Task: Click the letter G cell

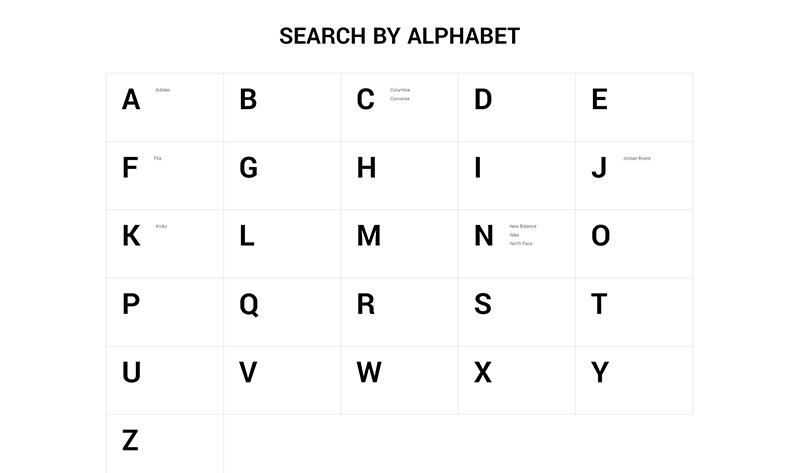Action: pyautogui.click(x=248, y=168)
